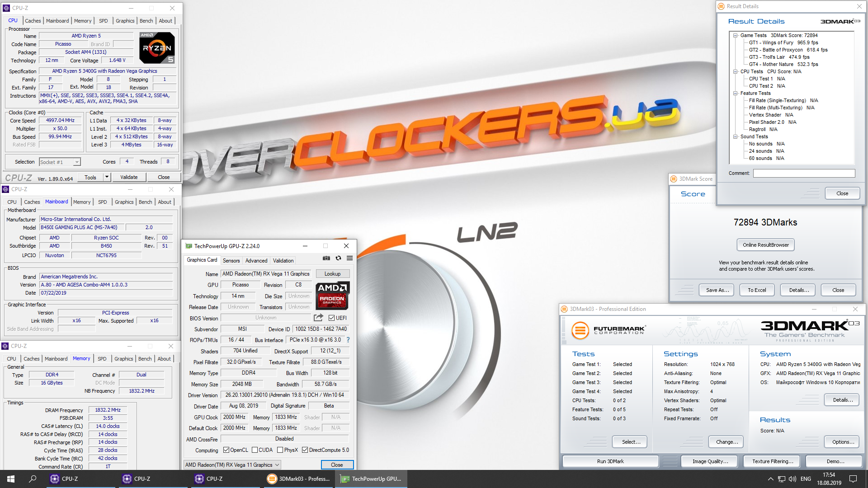Image resolution: width=868 pixels, height=488 pixels.
Task: Click the GPU-Z title bar app icon
Action: click(189, 246)
